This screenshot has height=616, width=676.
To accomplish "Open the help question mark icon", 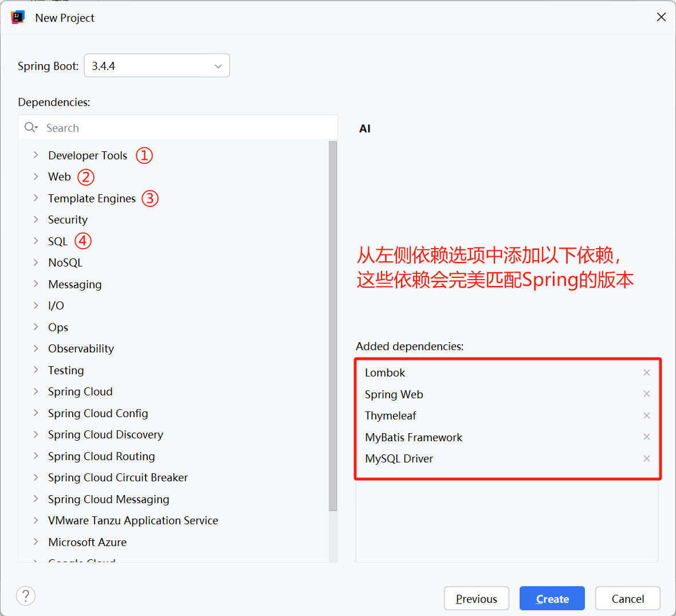I will tap(26, 596).
